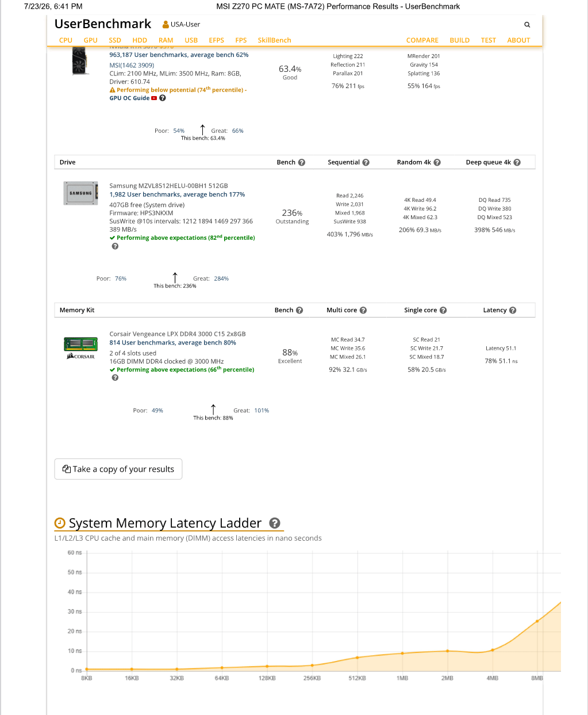Open the SSD tab in navigation

[115, 40]
